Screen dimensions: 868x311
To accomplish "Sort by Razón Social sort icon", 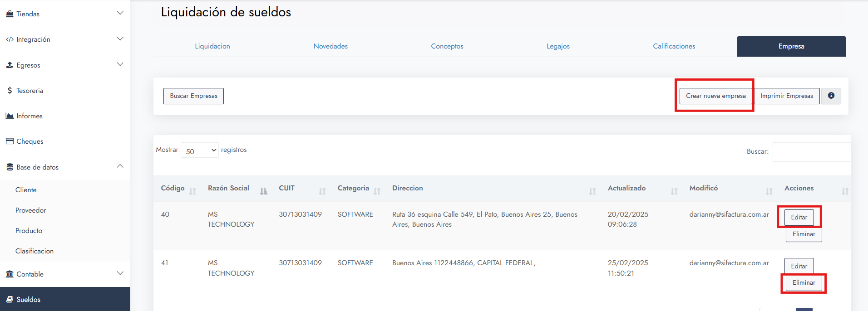I will (263, 191).
